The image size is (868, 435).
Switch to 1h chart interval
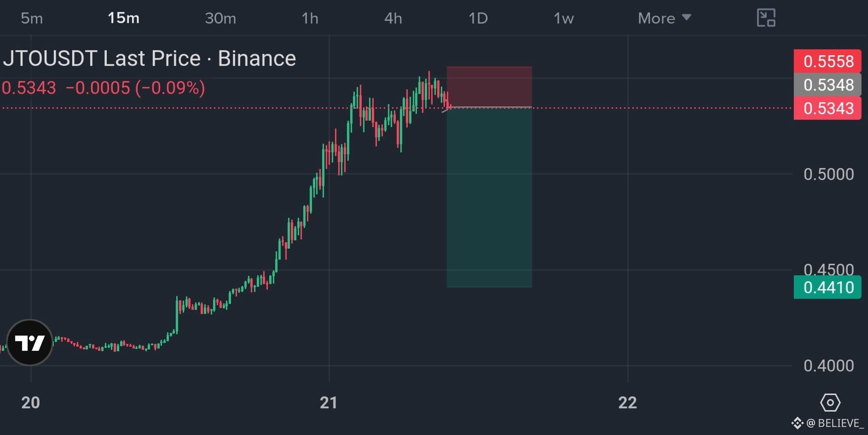click(310, 18)
